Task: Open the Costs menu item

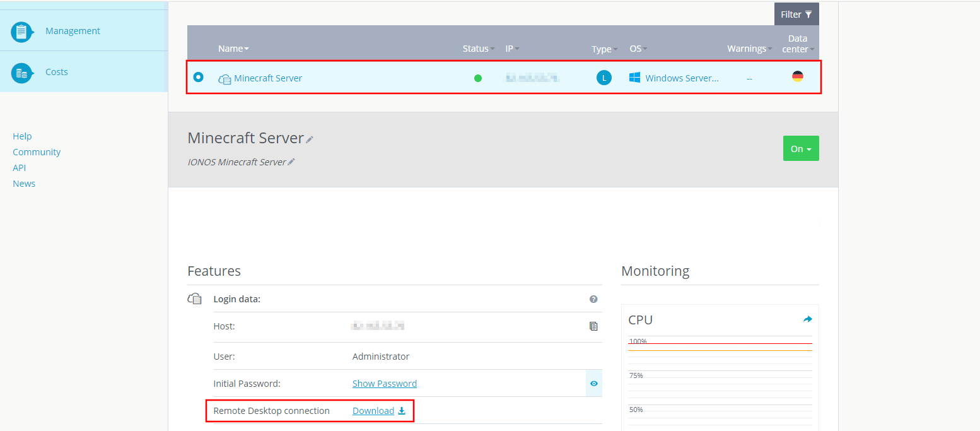Action: point(57,72)
